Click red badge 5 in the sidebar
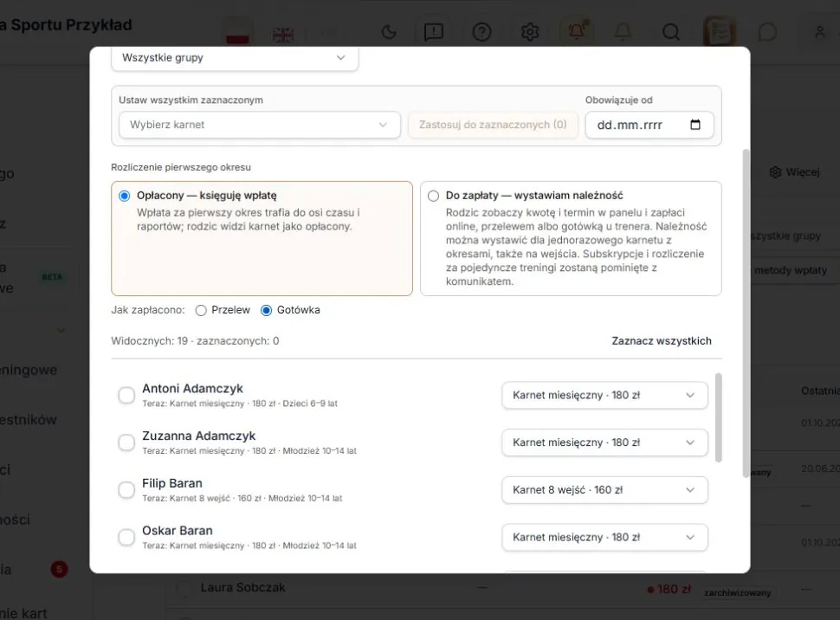The height and width of the screenshot is (620, 840). (59, 569)
